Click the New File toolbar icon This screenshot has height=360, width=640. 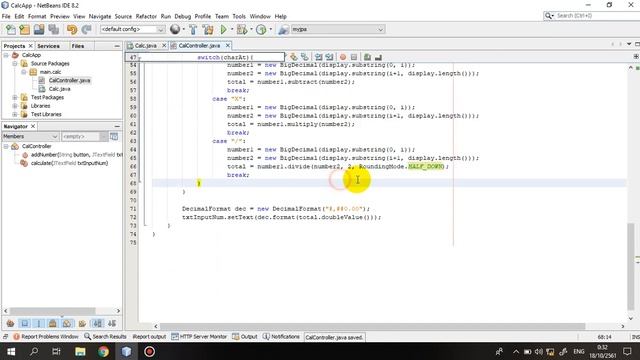coord(11,29)
